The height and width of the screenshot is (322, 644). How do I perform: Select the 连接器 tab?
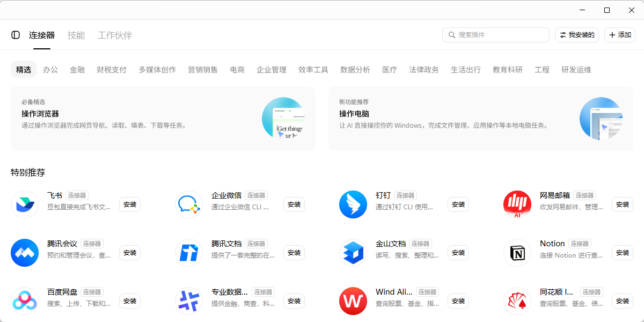pyautogui.click(x=42, y=35)
